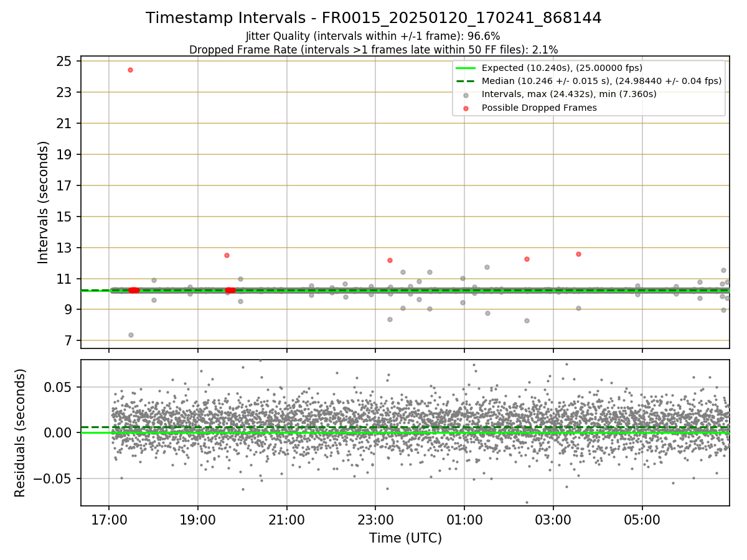Screen dimensions: 747x560
Task: Click the 'Intervals (seconds)' y-axis label
Action: pos(43,202)
